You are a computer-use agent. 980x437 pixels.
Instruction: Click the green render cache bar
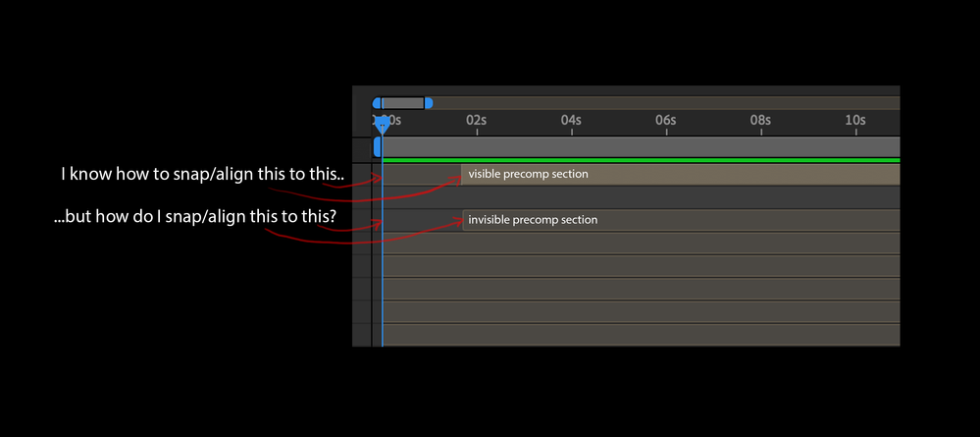pyautogui.click(x=638, y=159)
